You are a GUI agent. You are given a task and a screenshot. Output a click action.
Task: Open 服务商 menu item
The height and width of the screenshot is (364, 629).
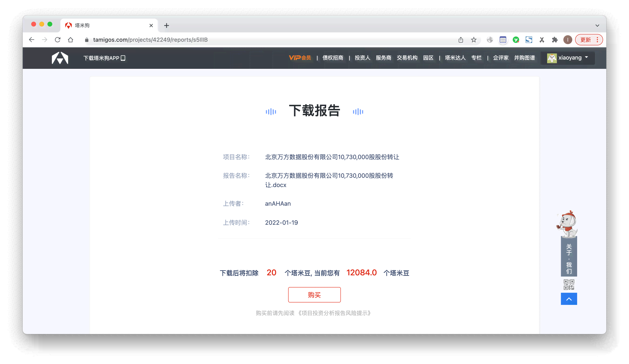point(383,58)
